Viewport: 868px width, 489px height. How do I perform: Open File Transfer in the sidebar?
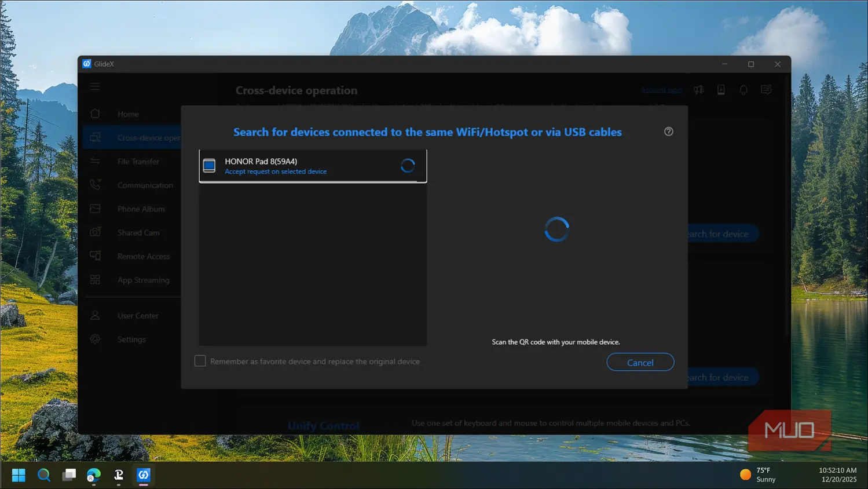[138, 162]
